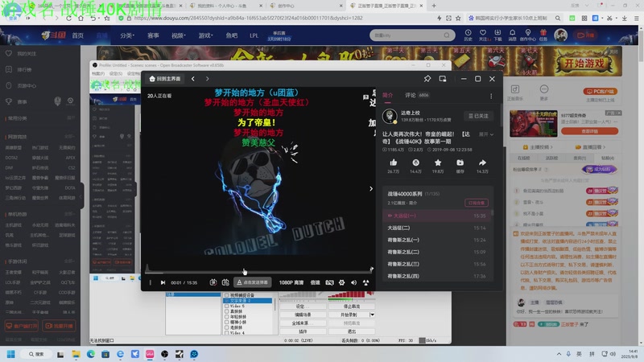Open the danmaku settings icon

[225, 282]
